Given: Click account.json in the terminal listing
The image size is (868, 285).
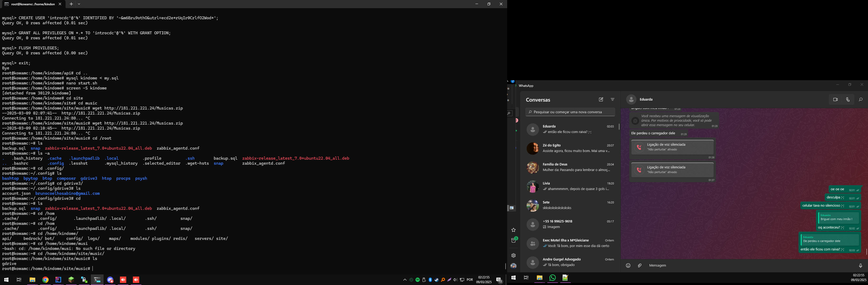Looking at the screenshot, I should (x=16, y=193).
